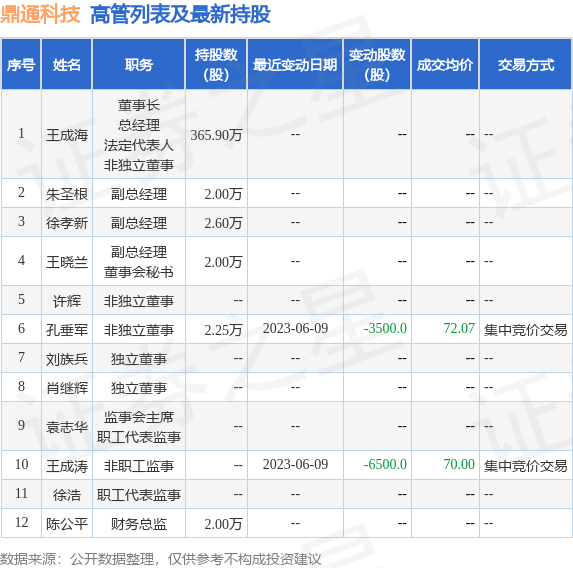Click the name 孔垂军
The width and height of the screenshot is (573, 568).
pos(67,330)
